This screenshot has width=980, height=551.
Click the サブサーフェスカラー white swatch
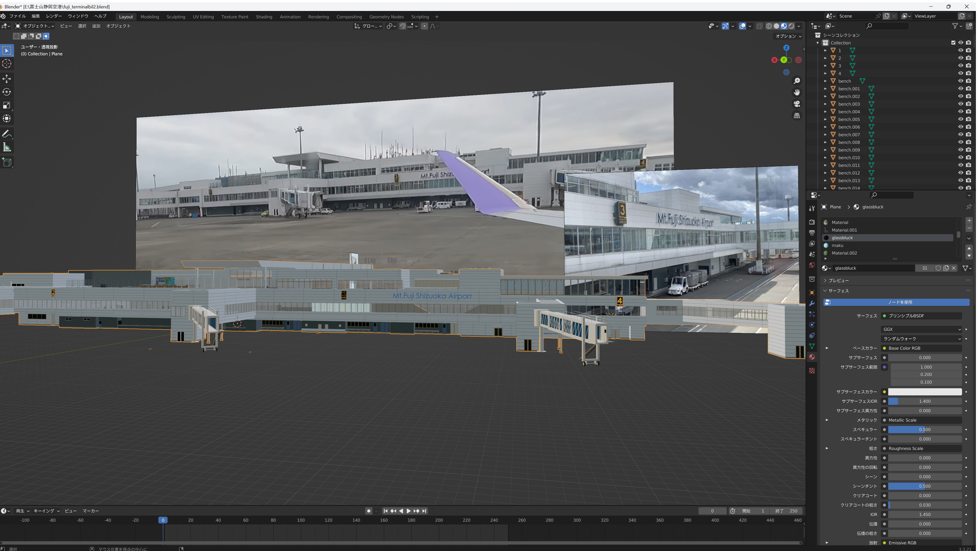click(x=925, y=392)
